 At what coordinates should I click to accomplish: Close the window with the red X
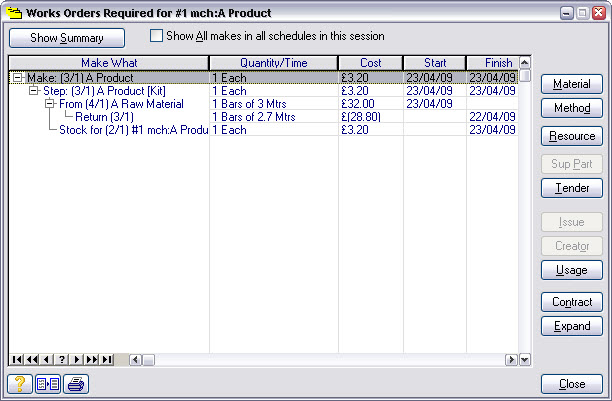coord(599,13)
